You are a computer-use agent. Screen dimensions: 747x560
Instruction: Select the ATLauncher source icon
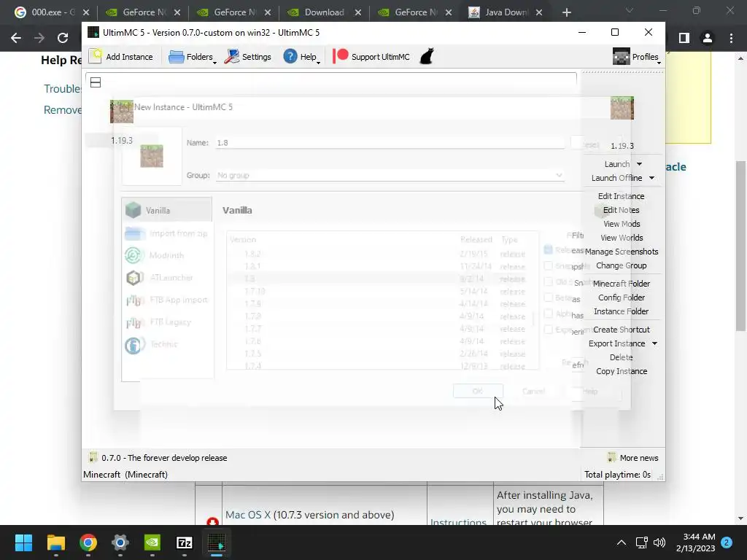point(134,278)
